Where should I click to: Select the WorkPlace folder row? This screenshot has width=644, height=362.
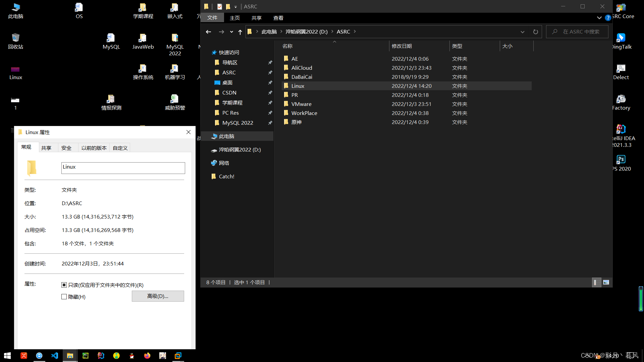pyautogui.click(x=407, y=113)
